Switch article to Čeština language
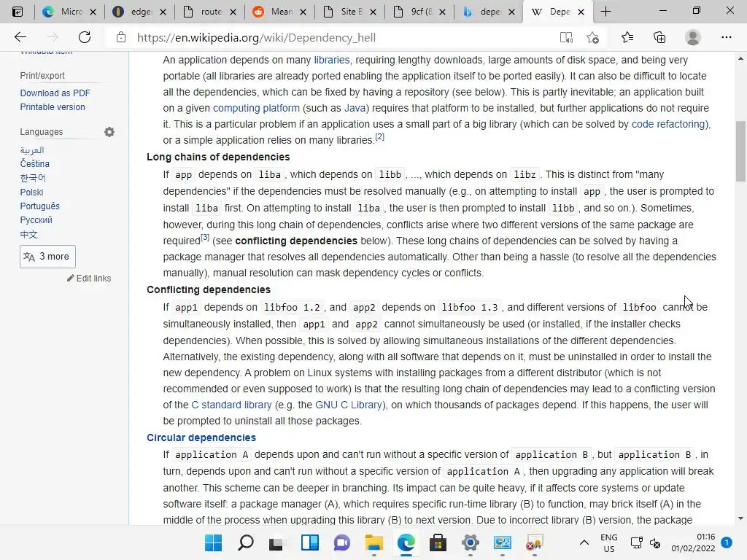747x560 pixels. pos(35,164)
